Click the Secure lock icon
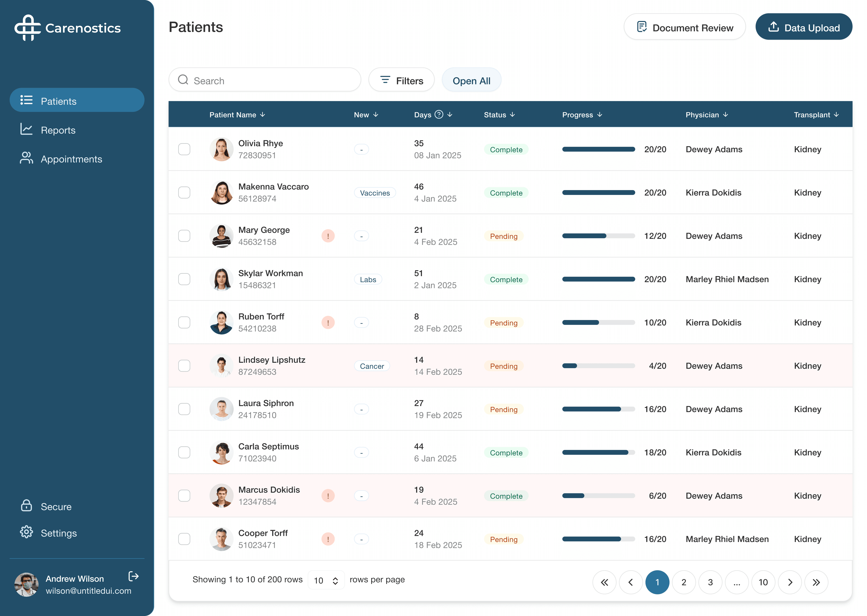 [x=27, y=506]
